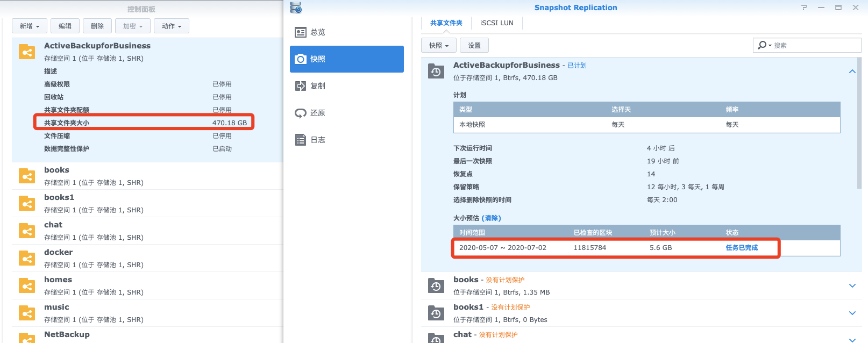Collapse the ActiveBackupforBusiness snapshot details
This screenshot has width=868, height=343.
852,72
